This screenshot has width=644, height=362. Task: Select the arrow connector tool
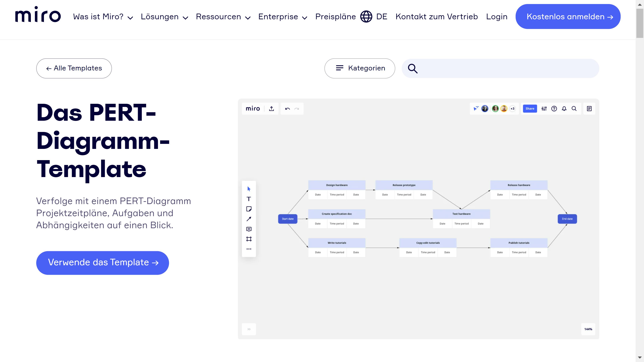click(249, 219)
